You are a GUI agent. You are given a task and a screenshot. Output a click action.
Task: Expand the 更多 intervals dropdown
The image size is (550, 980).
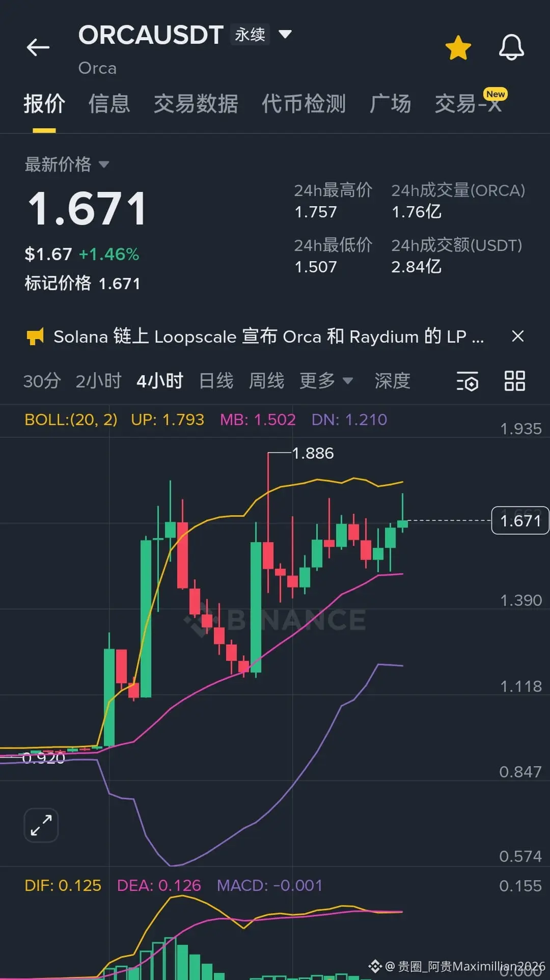(326, 381)
